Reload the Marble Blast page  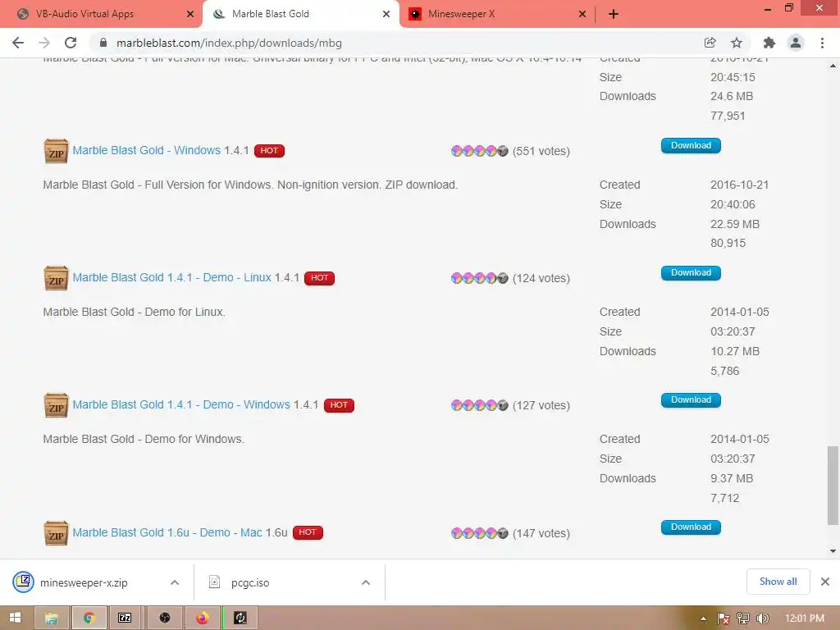pos(71,43)
